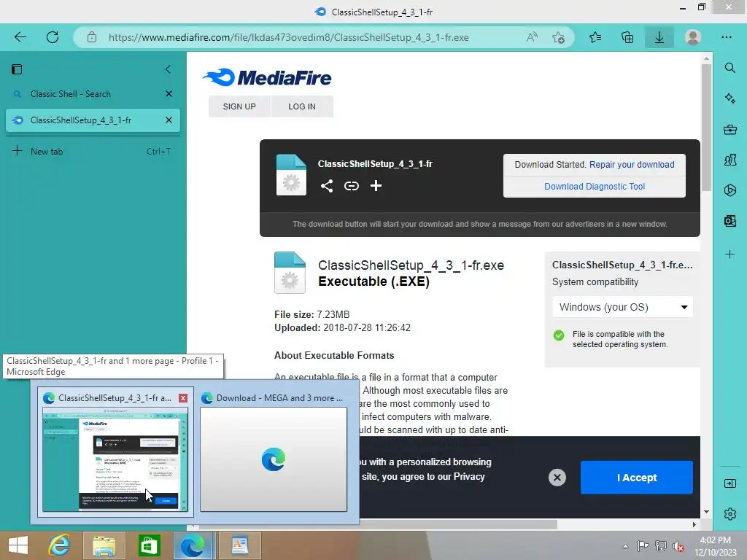747x560 pixels.
Task: Open the Download Diagnostic Tool link
Action: point(595,186)
